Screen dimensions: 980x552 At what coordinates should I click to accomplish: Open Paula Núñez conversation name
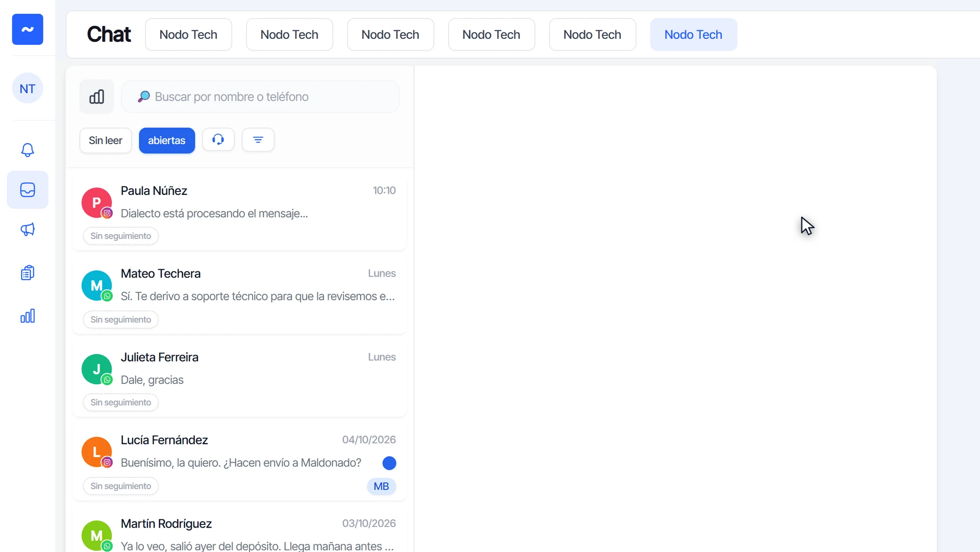(x=154, y=191)
